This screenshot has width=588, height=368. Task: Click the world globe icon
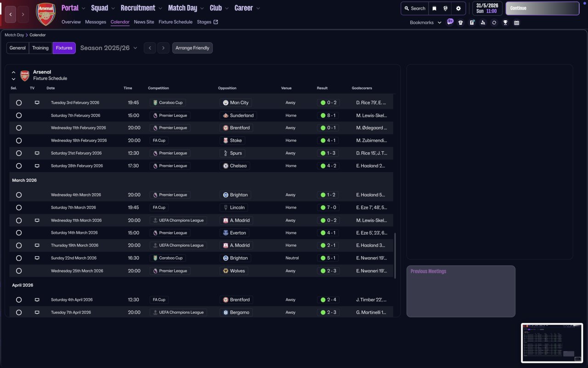tap(446, 8)
